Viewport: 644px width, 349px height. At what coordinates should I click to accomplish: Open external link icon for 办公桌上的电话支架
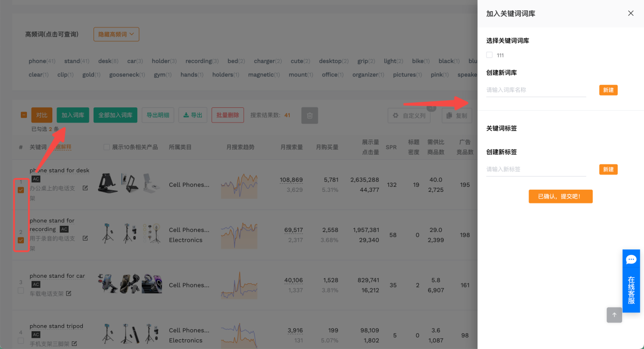(85, 188)
